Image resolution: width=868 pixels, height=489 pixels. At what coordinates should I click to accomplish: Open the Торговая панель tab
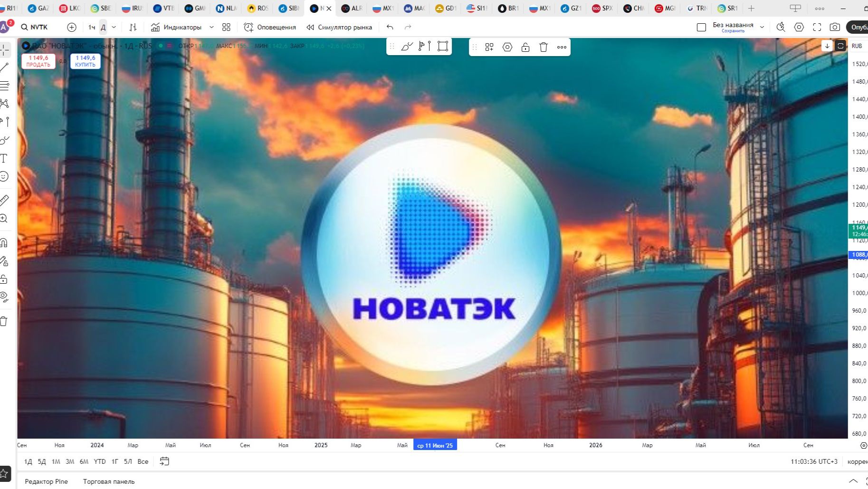108,481
